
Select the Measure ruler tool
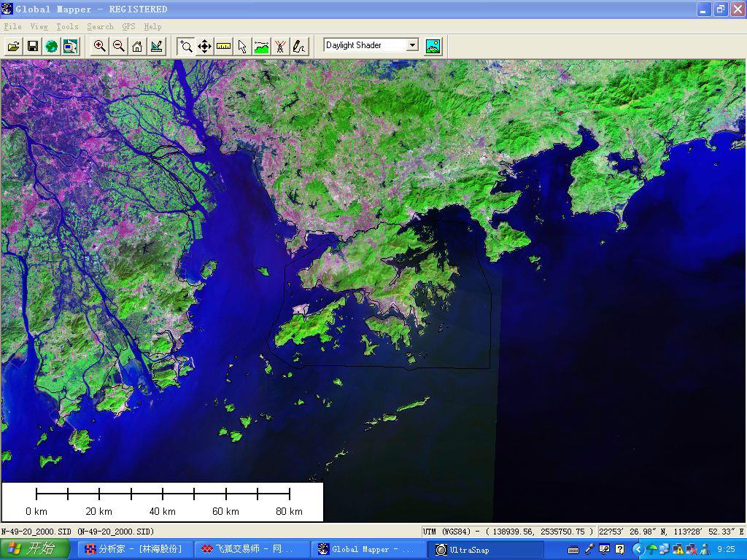point(223,47)
